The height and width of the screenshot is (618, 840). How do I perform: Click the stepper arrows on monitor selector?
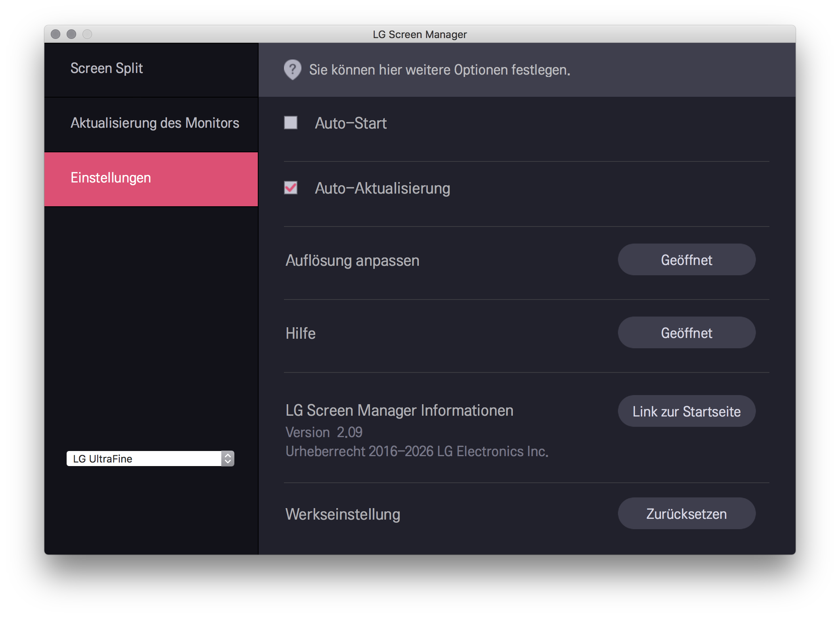[x=228, y=459]
